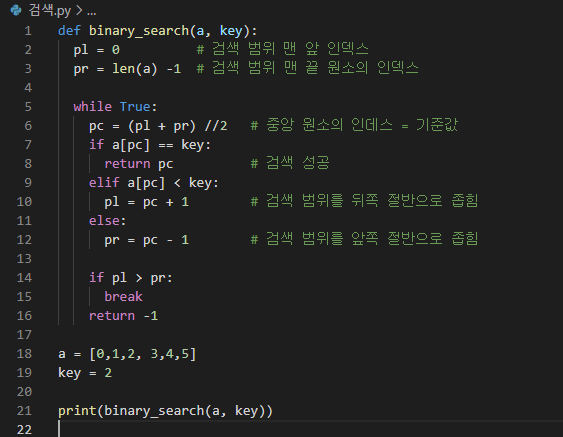The image size is (563, 437).
Task: Click 'pc = (pl + pr) //2' expression
Action: tap(158, 126)
